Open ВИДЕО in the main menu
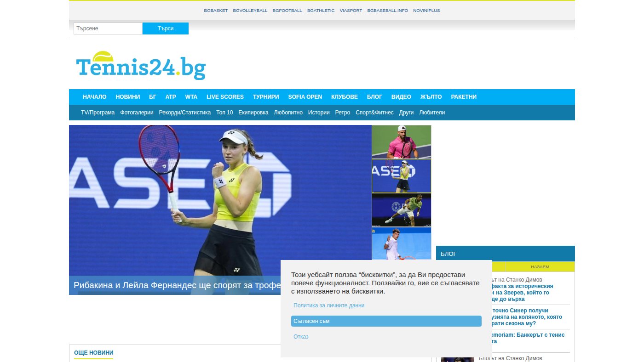The image size is (644, 362). point(401,97)
